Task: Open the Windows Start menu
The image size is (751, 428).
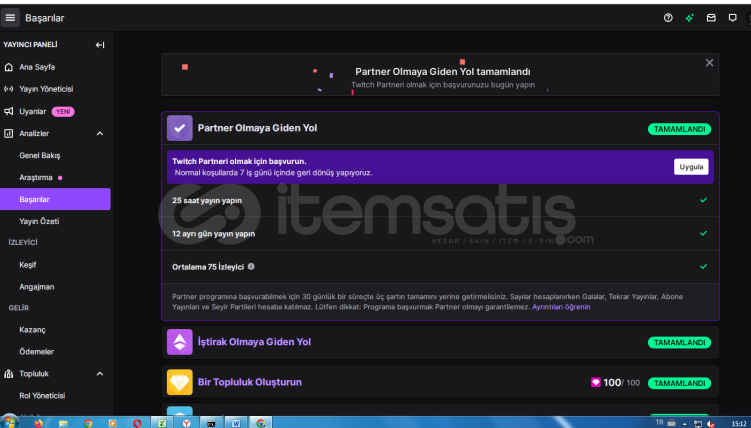Action: (x=9, y=423)
